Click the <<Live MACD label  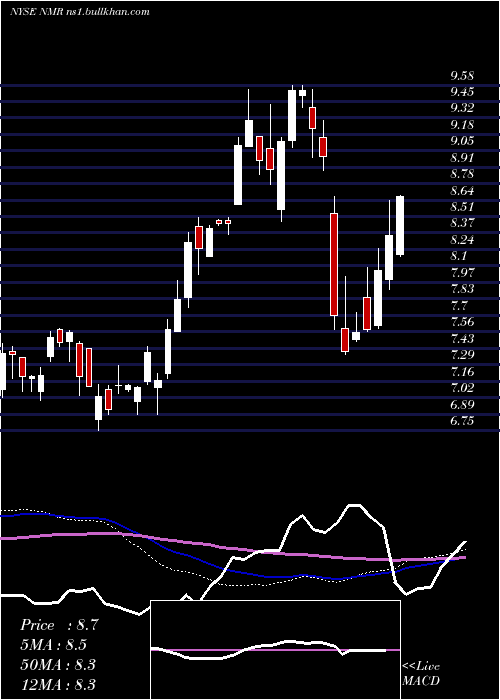pos(421,673)
